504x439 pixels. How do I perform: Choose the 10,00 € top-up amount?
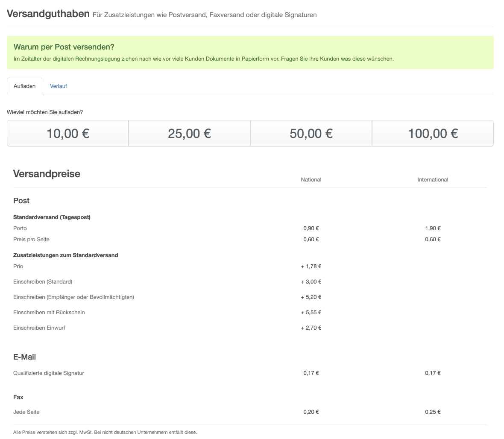(67, 134)
